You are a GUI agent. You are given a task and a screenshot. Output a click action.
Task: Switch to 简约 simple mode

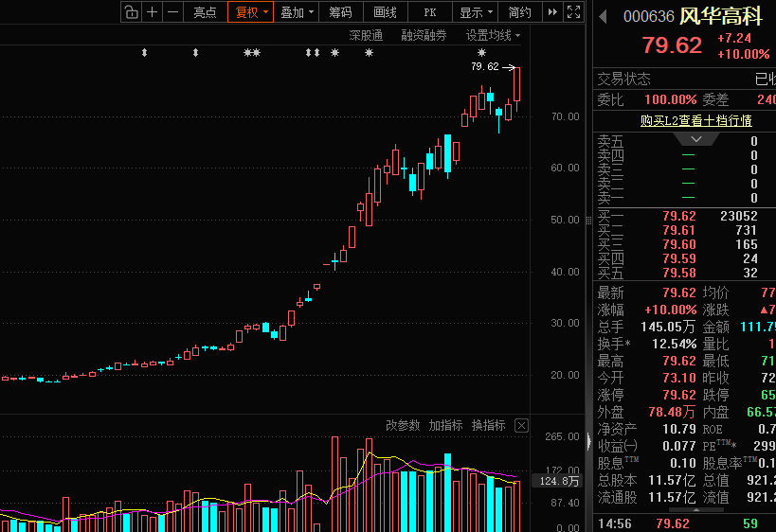pyautogui.click(x=519, y=12)
